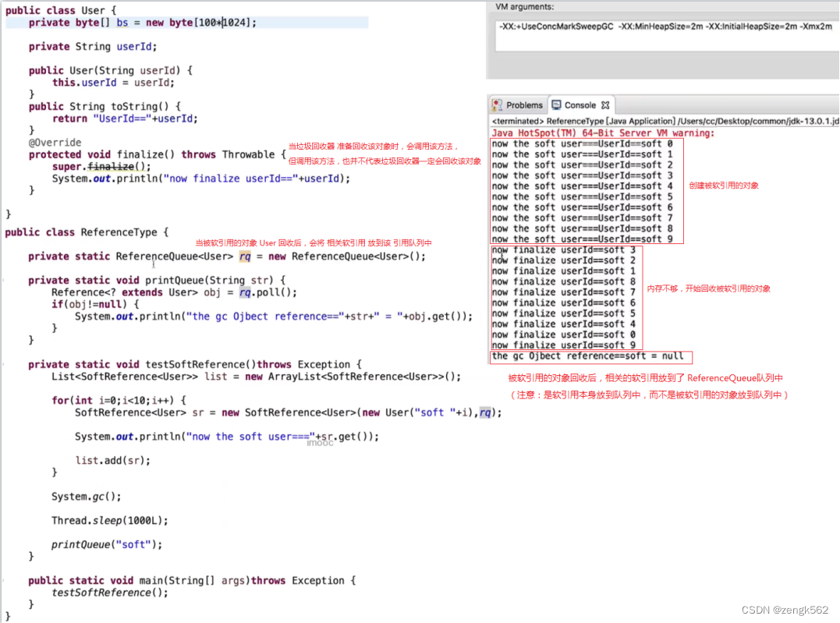Click the 'printQueue(String str)' method signature
Viewport: 840px width, 623px height.
pos(157,280)
